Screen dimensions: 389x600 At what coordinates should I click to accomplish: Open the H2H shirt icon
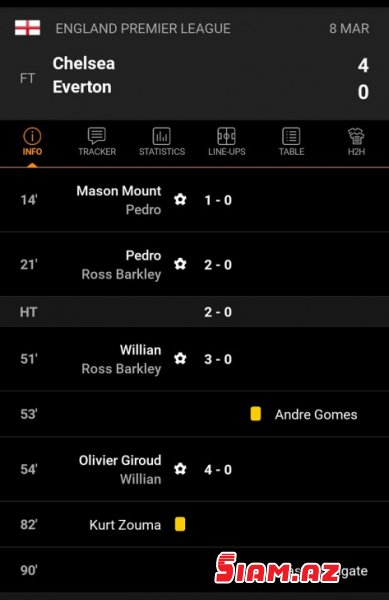click(356, 136)
